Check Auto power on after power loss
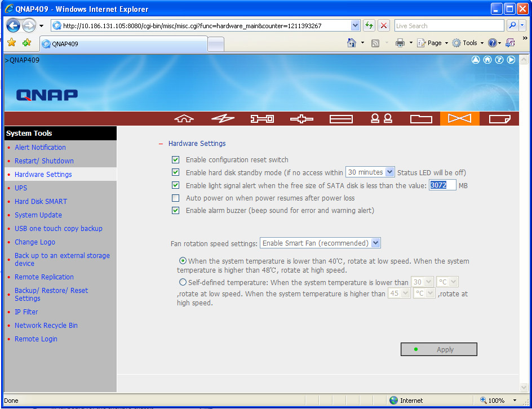This screenshot has height=409, width=532. click(175, 198)
